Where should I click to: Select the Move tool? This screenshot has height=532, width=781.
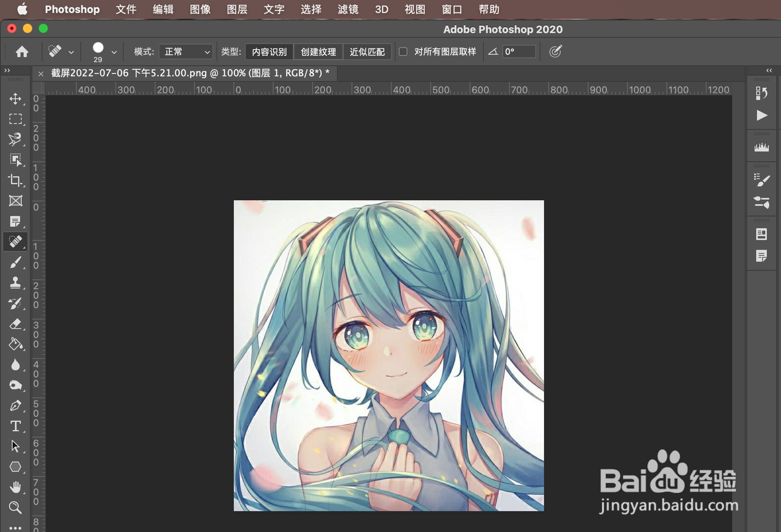coord(15,98)
